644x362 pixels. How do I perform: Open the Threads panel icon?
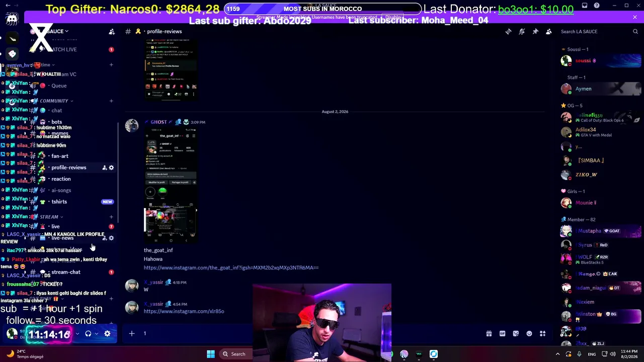(508, 31)
